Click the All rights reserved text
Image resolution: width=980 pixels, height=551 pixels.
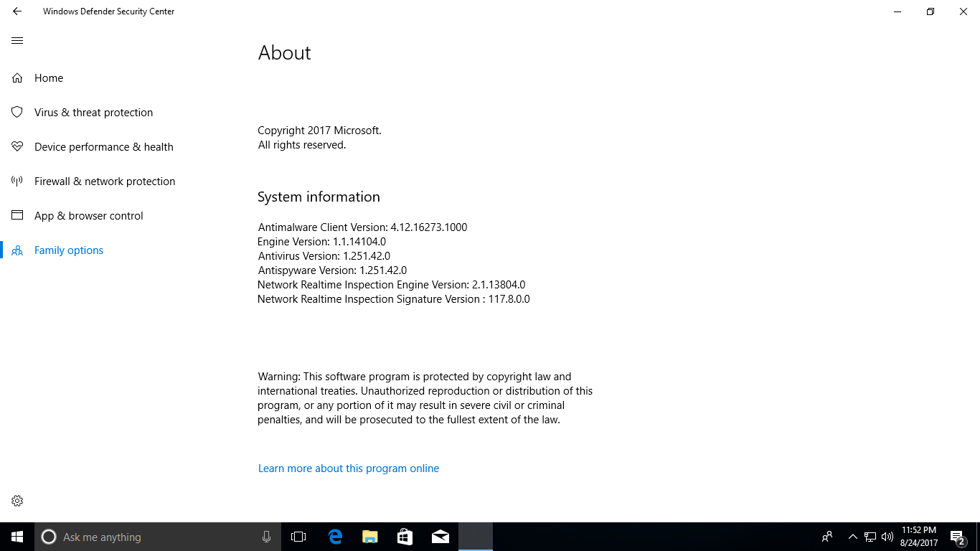[302, 145]
